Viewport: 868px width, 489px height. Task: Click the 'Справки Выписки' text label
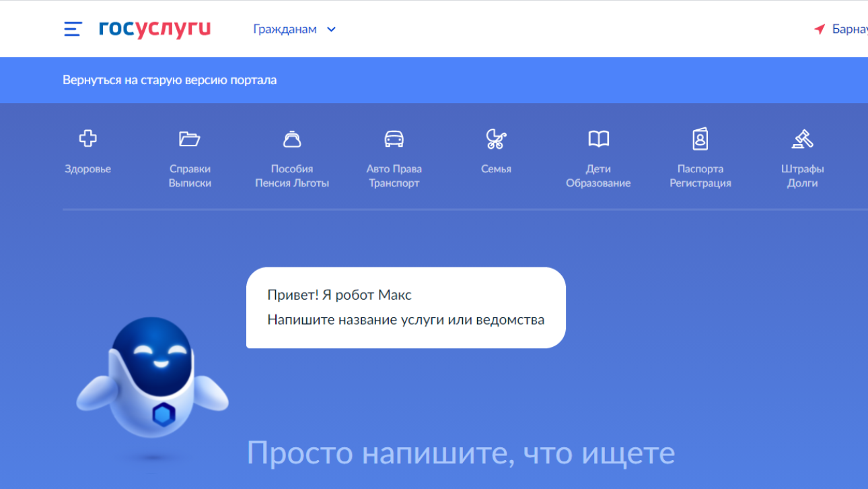190,176
